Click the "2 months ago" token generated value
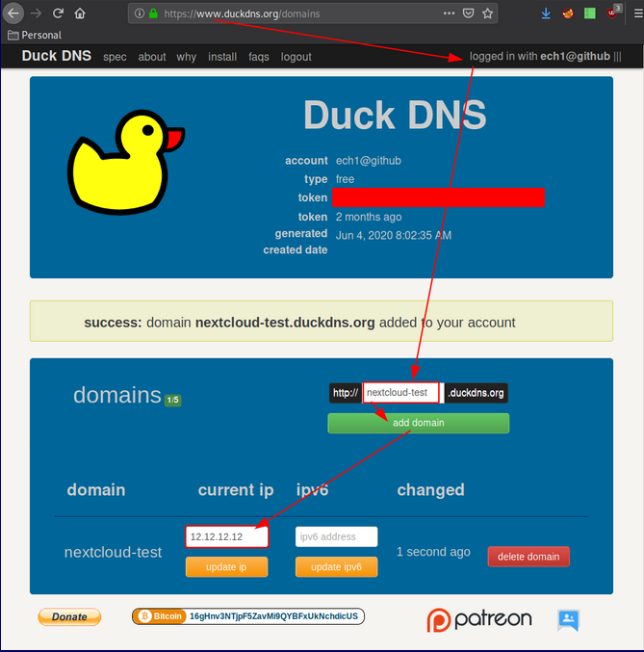 point(369,217)
